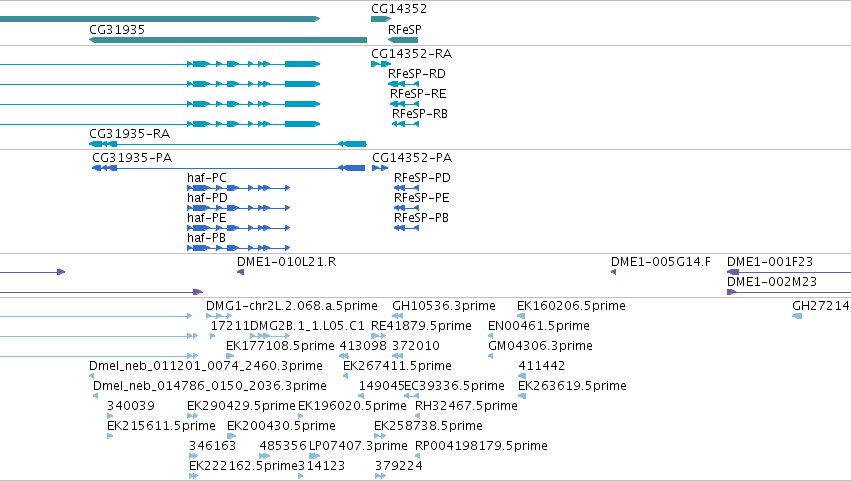Select the 379224 feature label
This screenshot has height=481, width=851.
[x=398, y=467]
